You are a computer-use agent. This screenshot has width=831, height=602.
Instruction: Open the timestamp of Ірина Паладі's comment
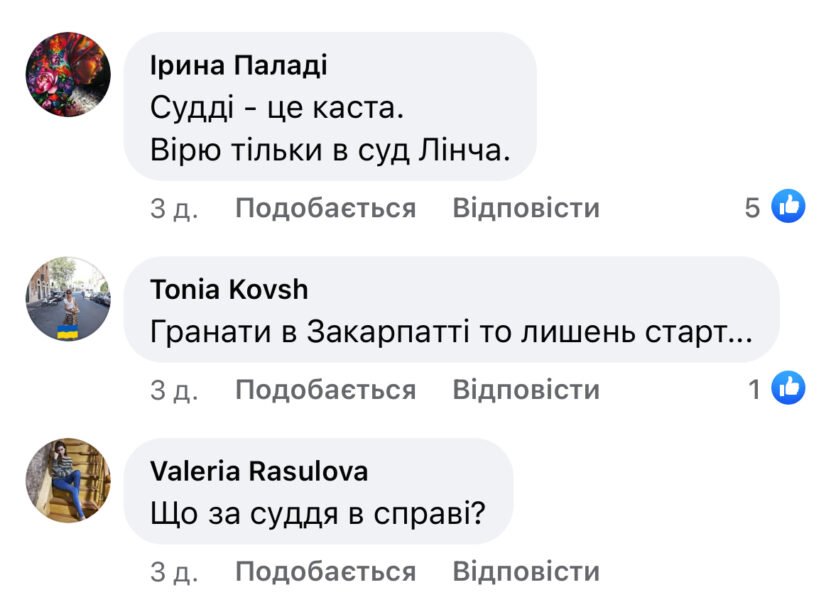(173, 208)
